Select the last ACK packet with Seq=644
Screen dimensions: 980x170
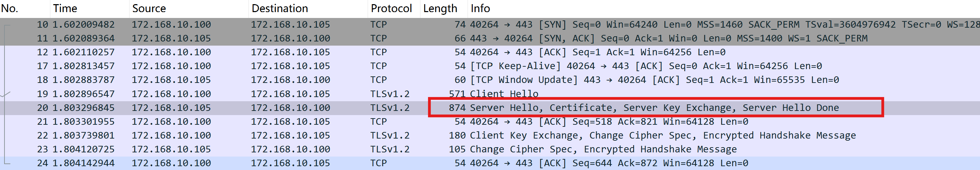(609, 163)
